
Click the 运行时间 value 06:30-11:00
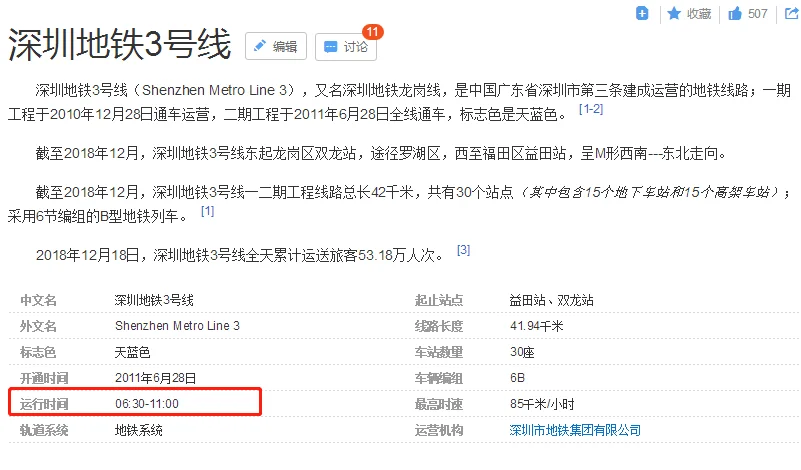(147, 404)
